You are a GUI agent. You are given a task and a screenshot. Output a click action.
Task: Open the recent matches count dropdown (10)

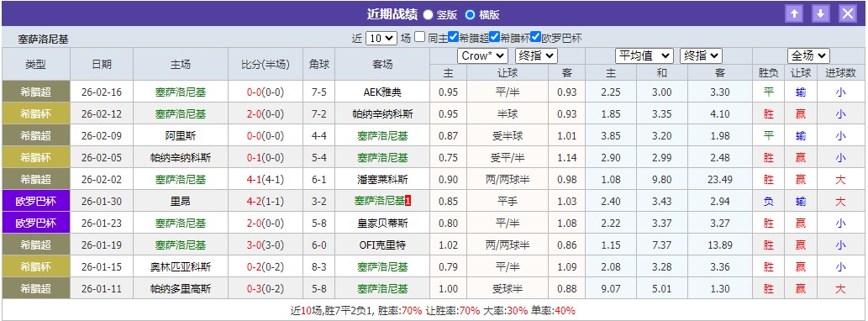click(381, 38)
